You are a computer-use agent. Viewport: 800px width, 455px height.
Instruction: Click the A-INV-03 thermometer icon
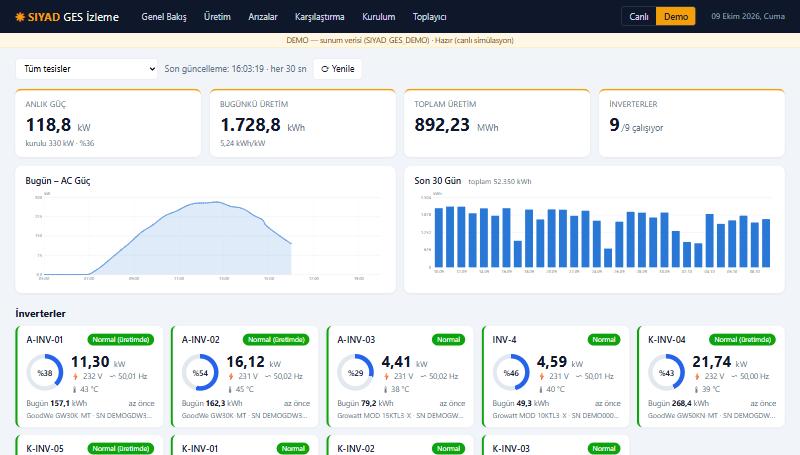tap(385, 389)
